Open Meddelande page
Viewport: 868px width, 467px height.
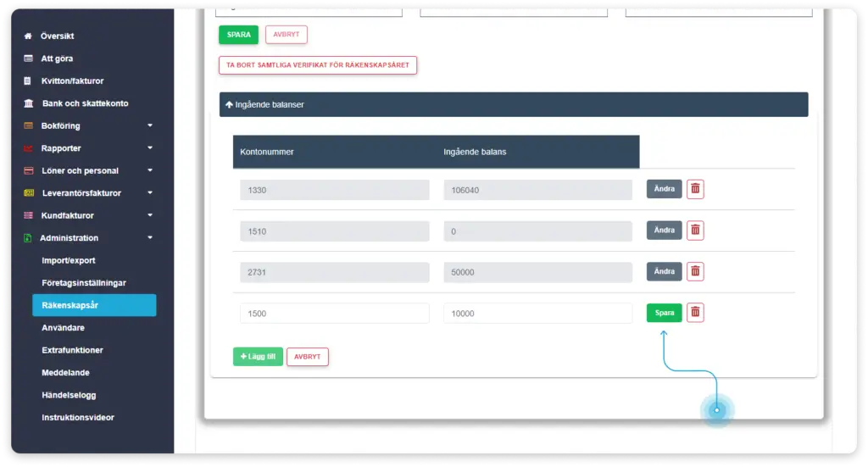click(66, 373)
